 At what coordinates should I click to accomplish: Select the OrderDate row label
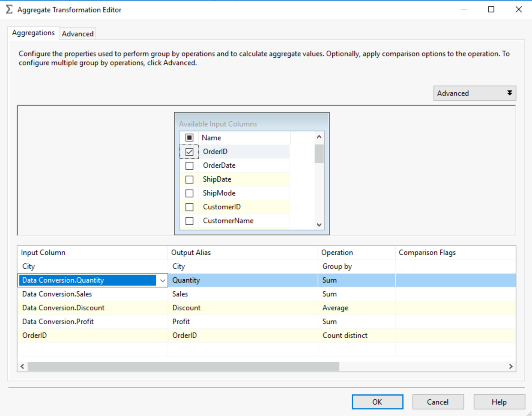click(x=219, y=165)
